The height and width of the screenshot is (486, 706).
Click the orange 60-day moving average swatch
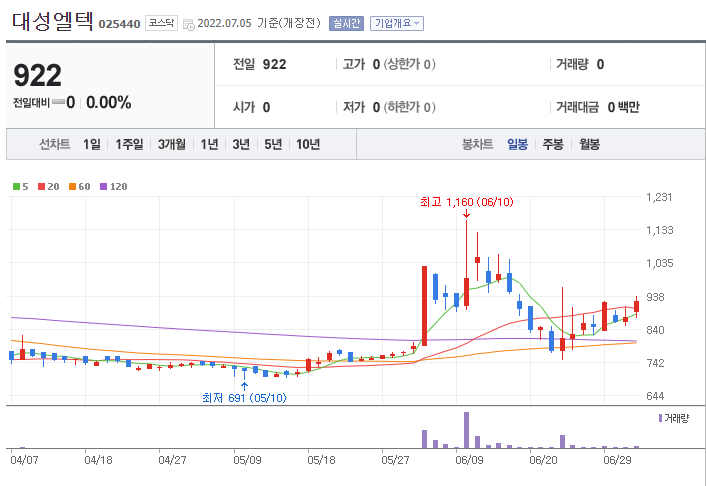pyautogui.click(x=72, y=186)
